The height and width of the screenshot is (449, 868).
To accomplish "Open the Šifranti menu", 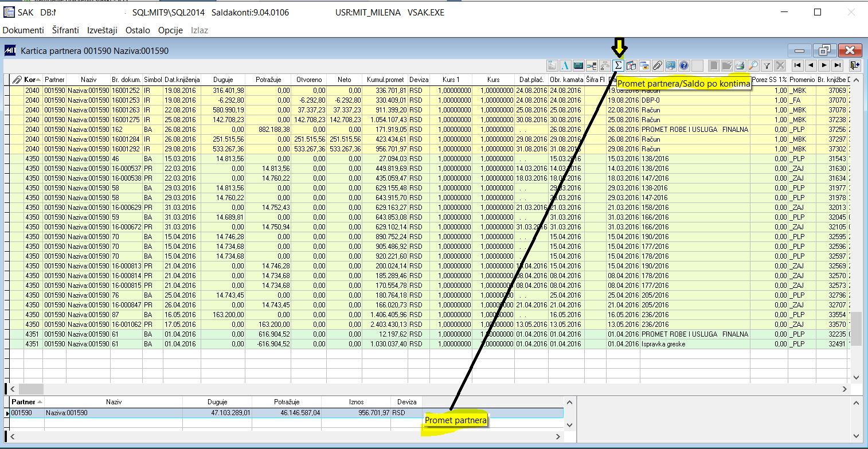I will click(66, 30).
